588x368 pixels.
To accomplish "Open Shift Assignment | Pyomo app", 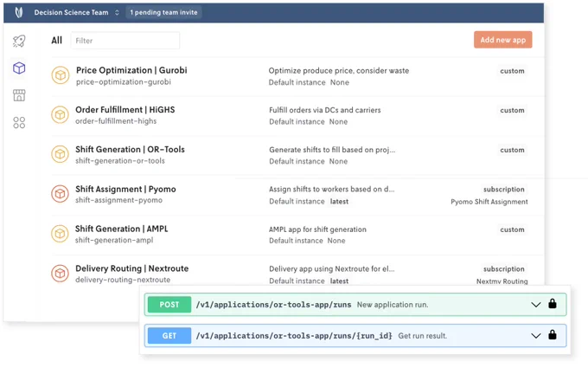I will point(125,189).
